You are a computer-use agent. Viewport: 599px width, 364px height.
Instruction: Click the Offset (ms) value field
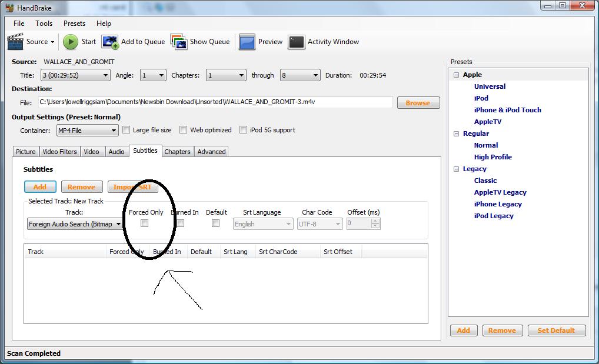(x=359, y=224)
